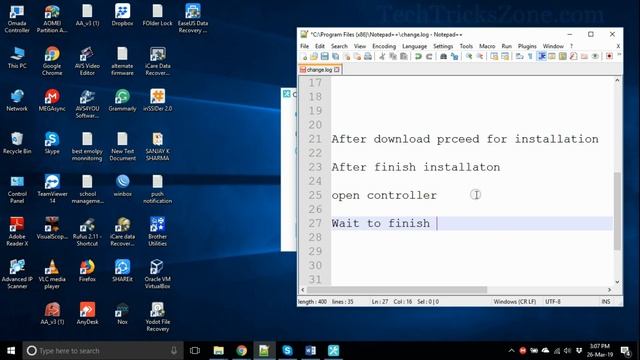Toggle the highlighted Word Wrap toolbar icon
Screen dimensions: 640x360
(x=542, y=57)
